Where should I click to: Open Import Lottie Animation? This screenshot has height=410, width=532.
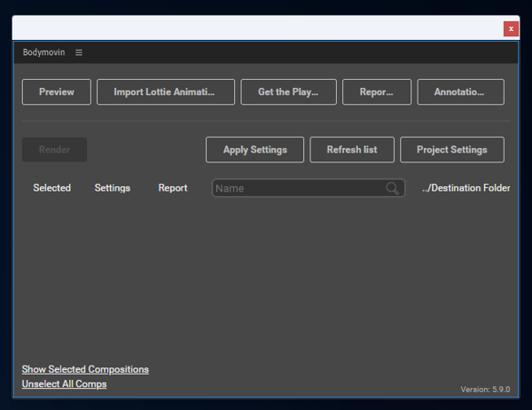166,91
